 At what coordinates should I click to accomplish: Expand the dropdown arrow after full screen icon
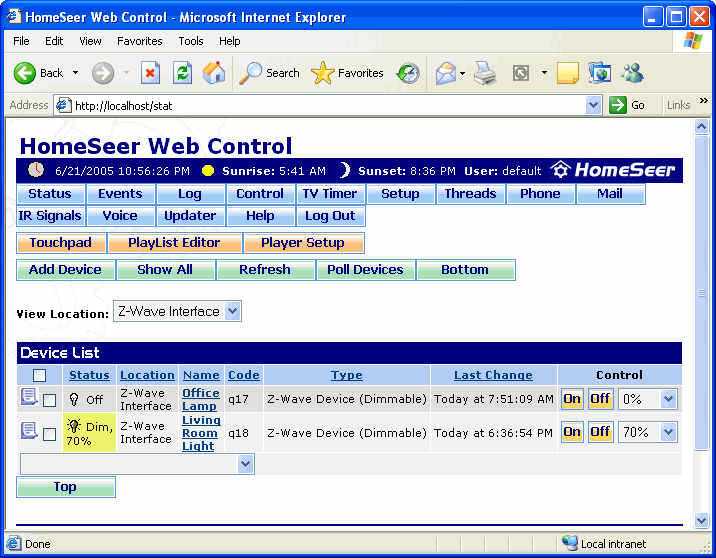click(544, 73)
